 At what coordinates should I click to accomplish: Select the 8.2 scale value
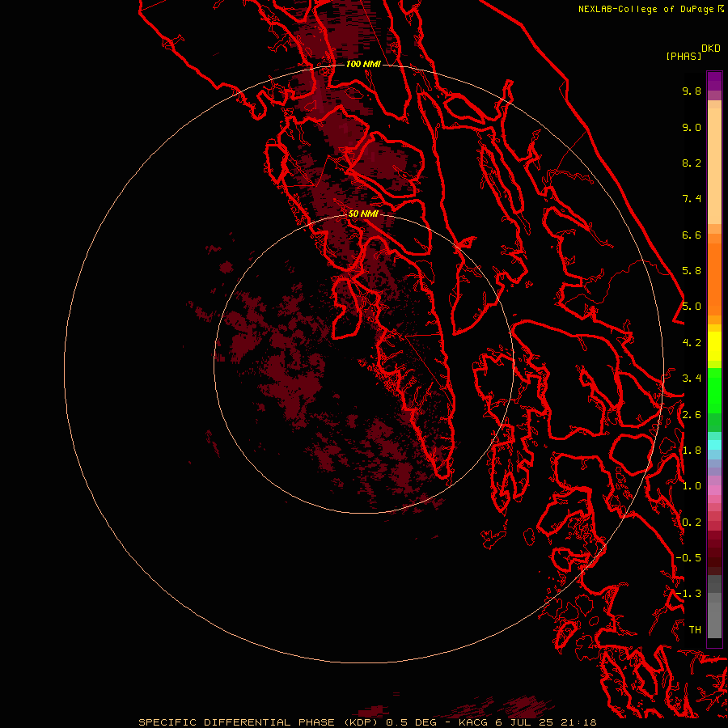coord(692,163)
